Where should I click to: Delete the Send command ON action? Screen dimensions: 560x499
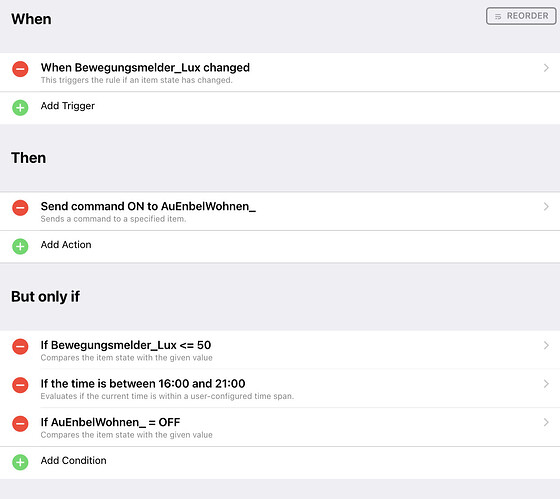[x=20, y=208]
